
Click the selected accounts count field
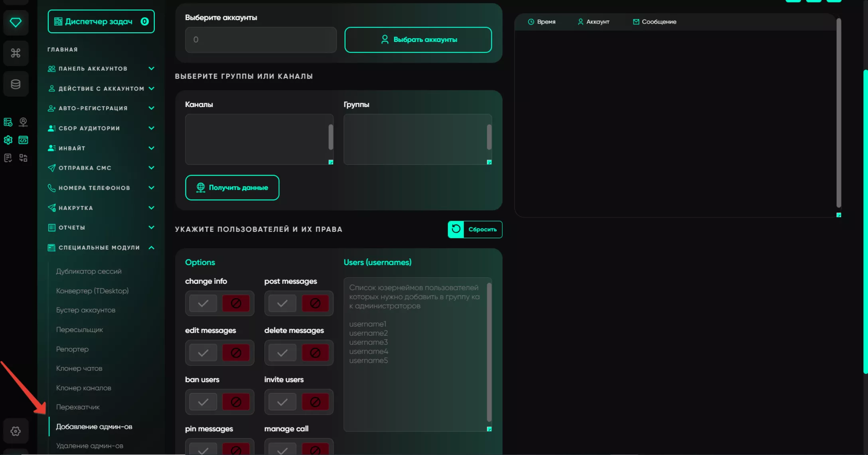click(261, 40)
